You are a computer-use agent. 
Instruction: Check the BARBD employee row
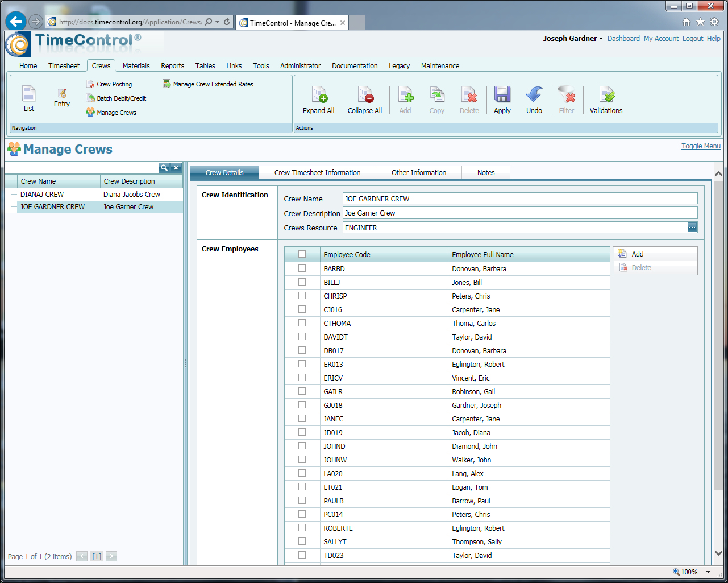coord(302,268)
